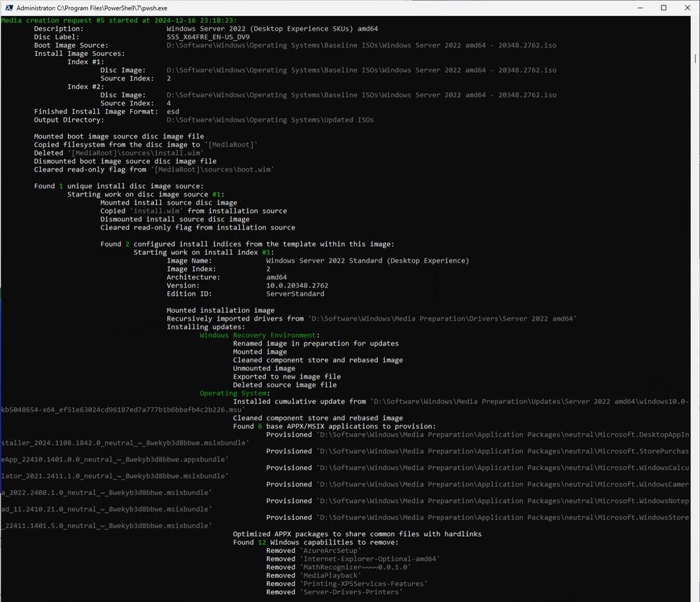This screenshot has height=602, width=700.
Task: Click the 'kb5048654-x64' msu filename
Action: coord(122,410)
